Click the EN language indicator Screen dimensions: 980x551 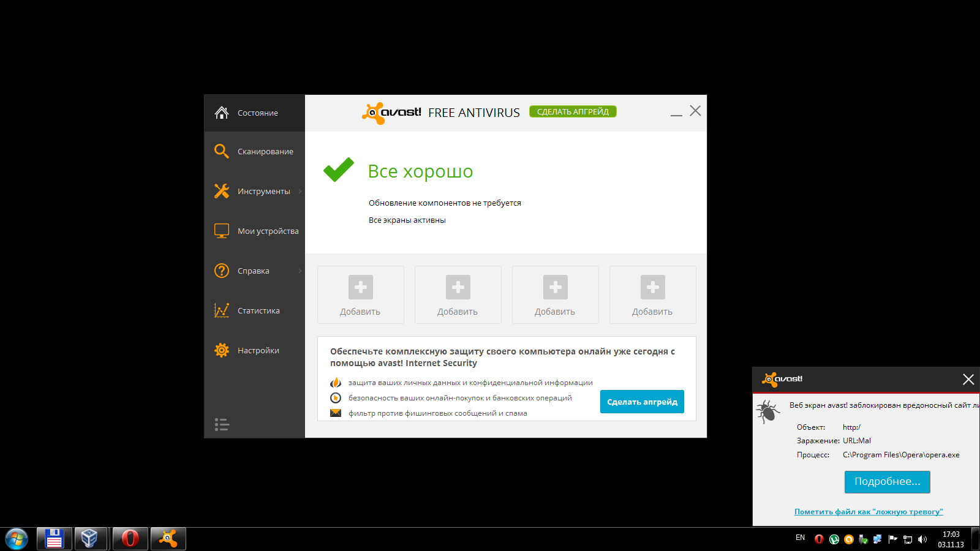coord(800,538)
